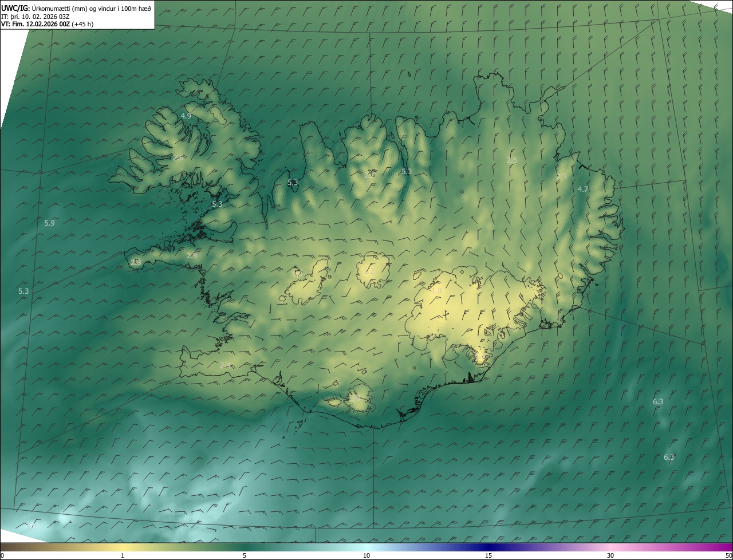733x560 pixels.
Task: Click the color scale tick label 1
Action: 123,555
